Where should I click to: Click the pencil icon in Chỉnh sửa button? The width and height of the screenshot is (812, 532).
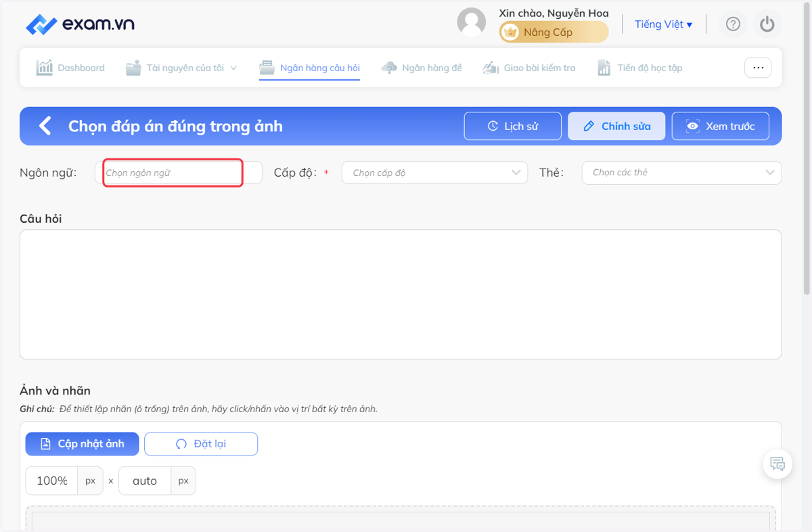[589, 126]
